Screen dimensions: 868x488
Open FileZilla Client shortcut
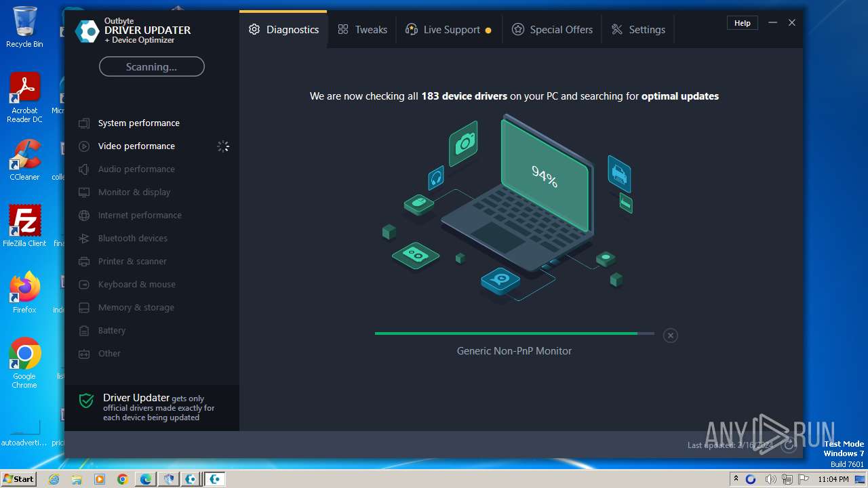pyautogui.click(x=24, y=226)
